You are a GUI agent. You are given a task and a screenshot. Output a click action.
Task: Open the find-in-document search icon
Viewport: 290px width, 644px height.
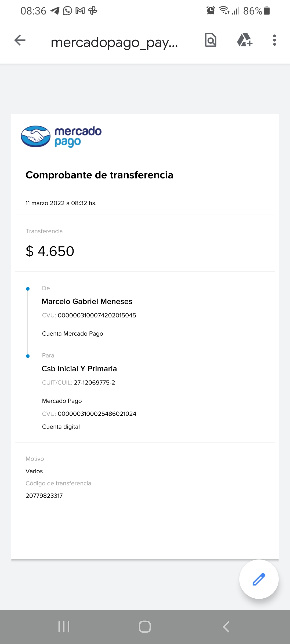(211, 40)
